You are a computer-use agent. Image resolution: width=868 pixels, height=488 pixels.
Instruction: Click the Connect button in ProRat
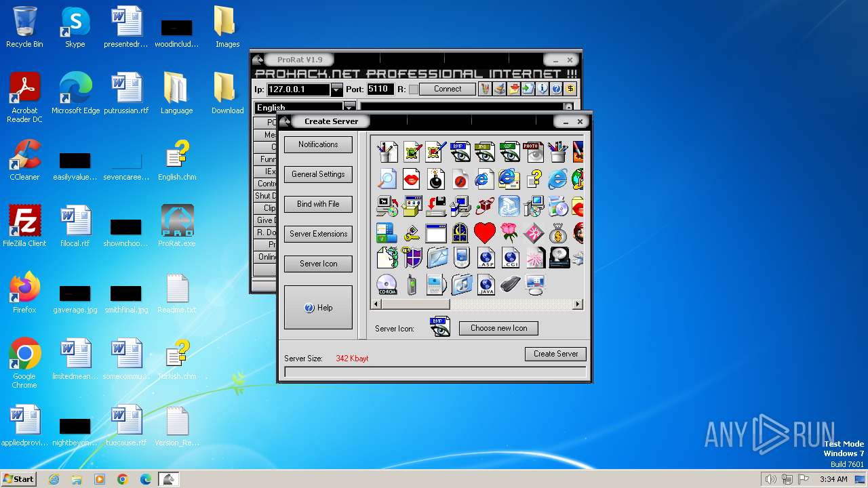(448, 89)
